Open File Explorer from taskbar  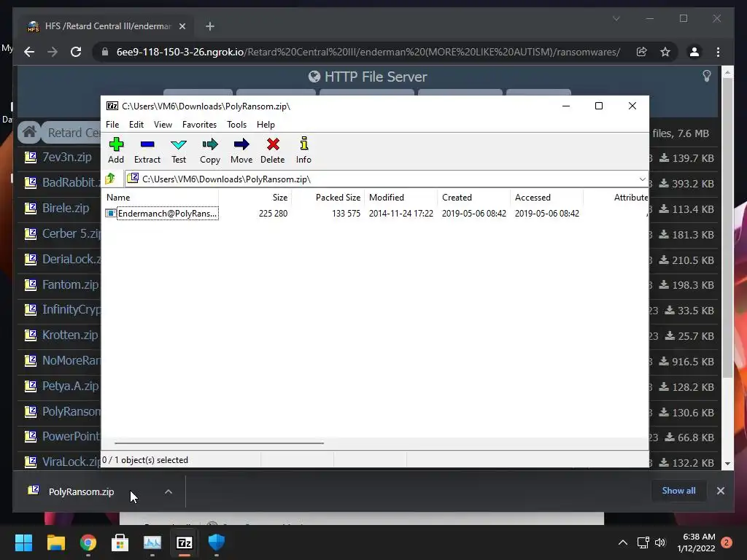coord(55,542)
